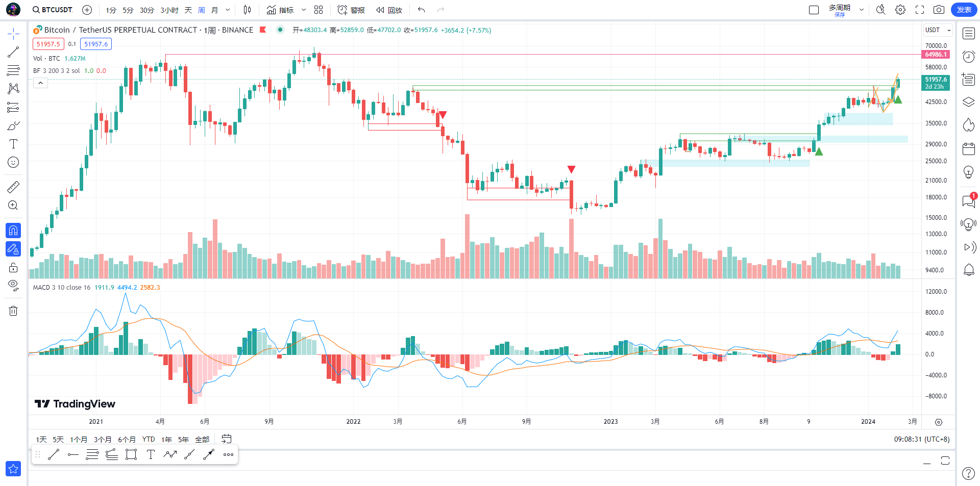Open the quick search icon in top bar
The image size is (980, 486).
(x=881, y=10)
